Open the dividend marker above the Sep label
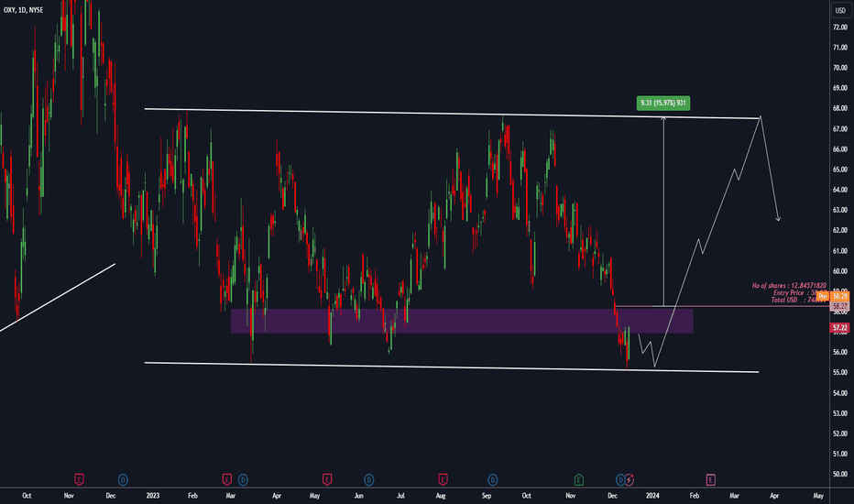The image size is (854, 504). (492, 479)
